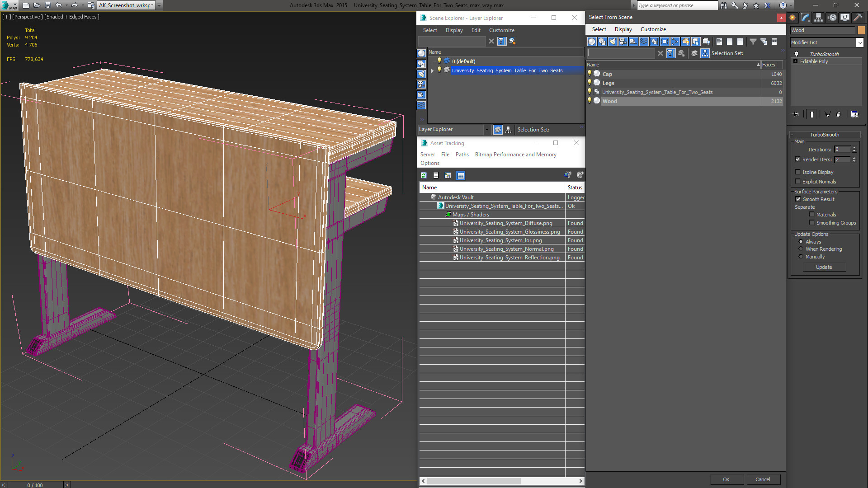Click the Cancel button
This screenshot has width=868, height=488.
point(762,479)
